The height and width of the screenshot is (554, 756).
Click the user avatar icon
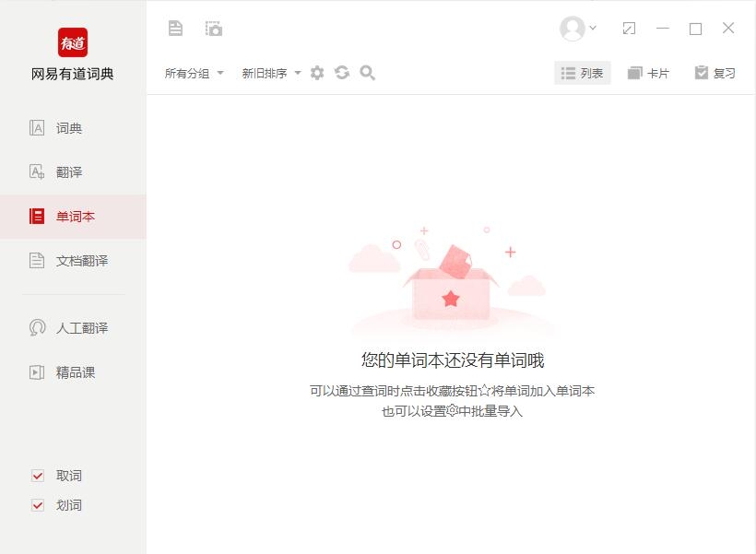tap(572, 29)
